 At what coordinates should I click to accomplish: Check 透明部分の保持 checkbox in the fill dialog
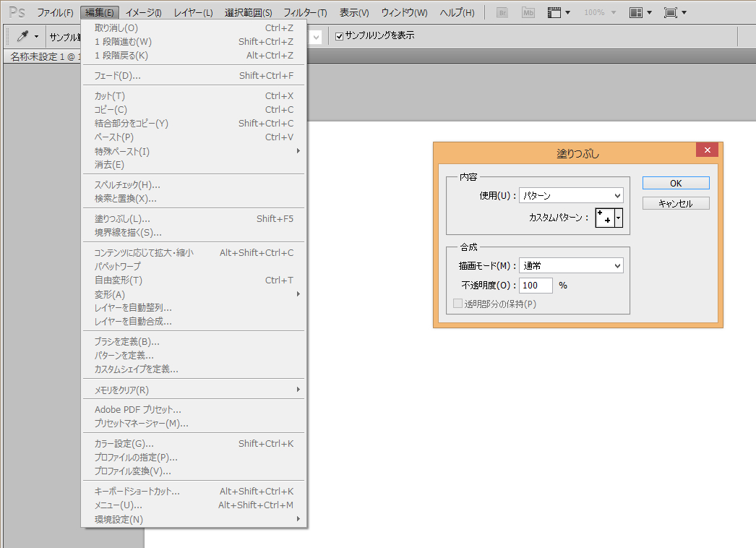tap(458, 304)
